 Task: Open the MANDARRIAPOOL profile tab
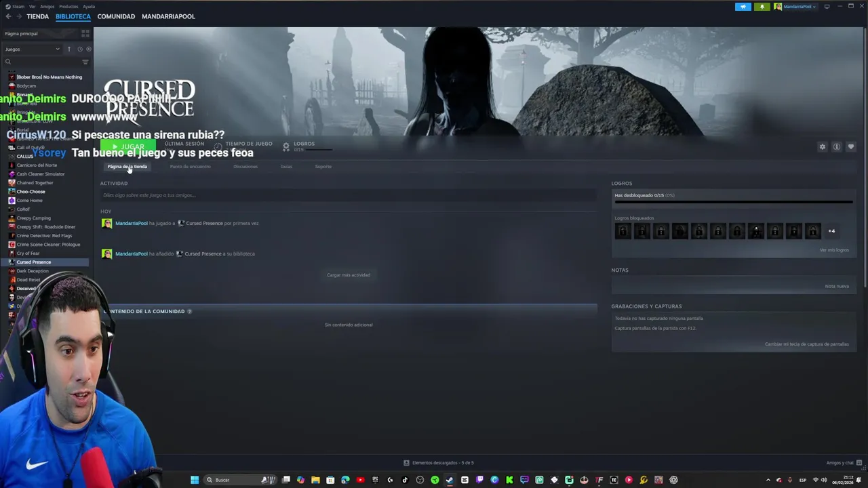[168, 16]
